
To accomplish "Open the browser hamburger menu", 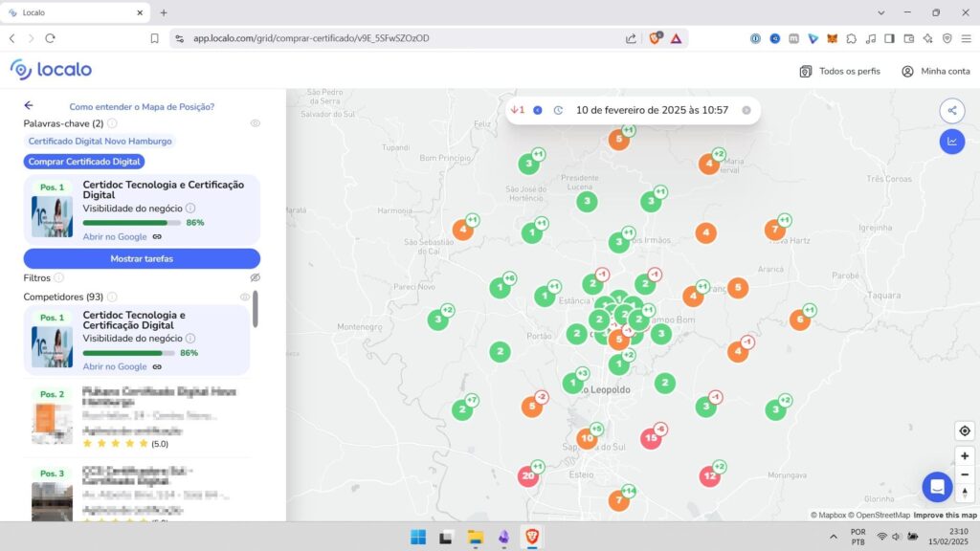I will tap(967, 38).
